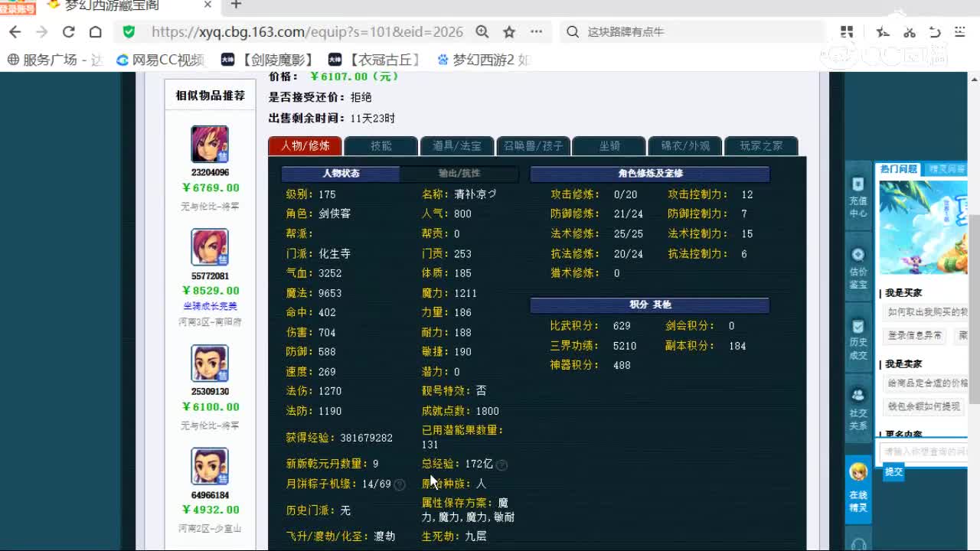Open the 【衣冠古丘】 bookmark
980x551 pixels.
tap(375, 60)
